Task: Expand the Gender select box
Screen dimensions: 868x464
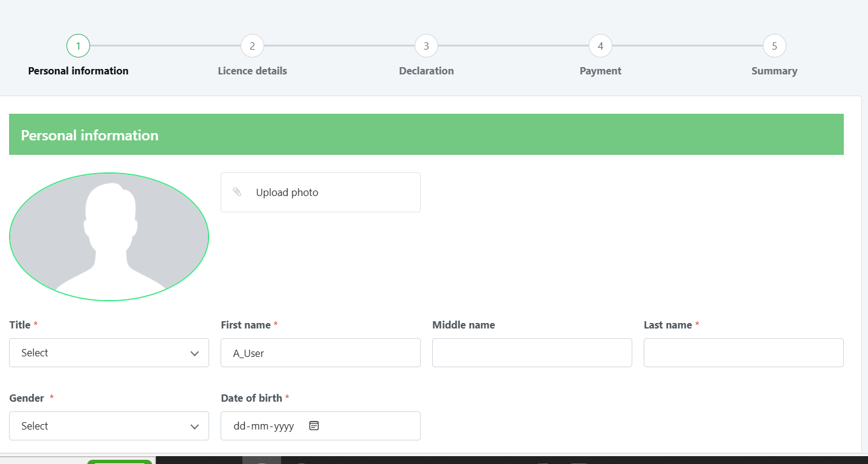Action: [x=109, y=426]
